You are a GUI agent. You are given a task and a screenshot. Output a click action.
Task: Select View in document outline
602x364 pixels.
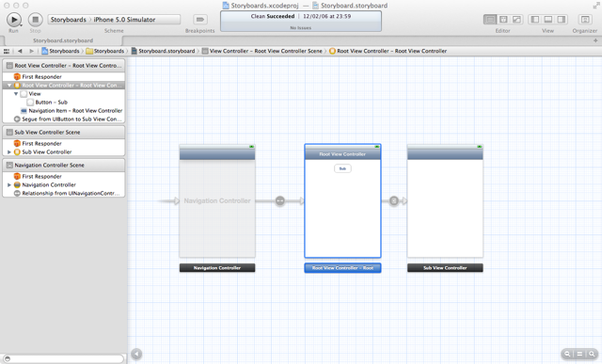pos(64,94)
